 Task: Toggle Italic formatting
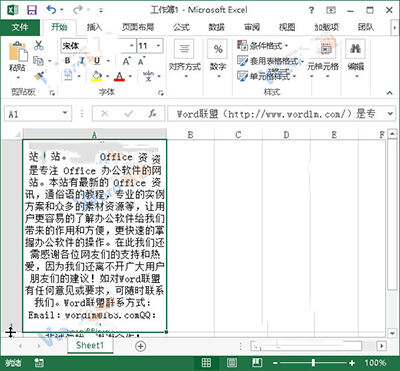point(82,61)
